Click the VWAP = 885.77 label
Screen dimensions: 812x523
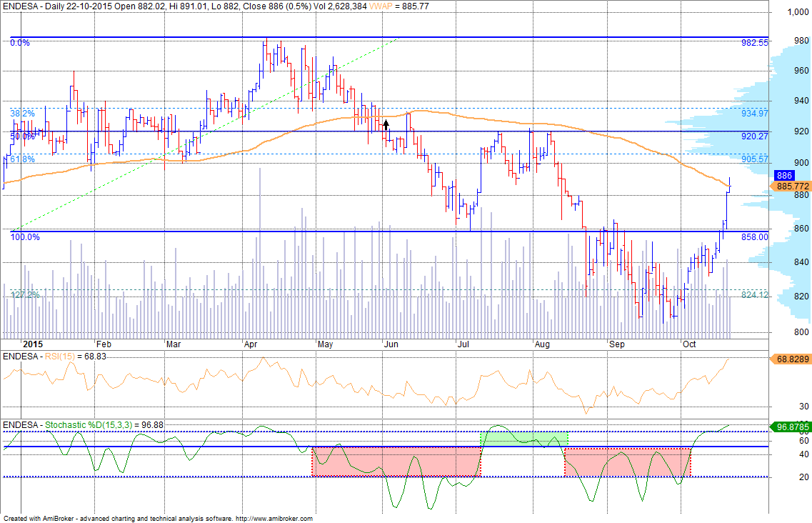(398, 6)
